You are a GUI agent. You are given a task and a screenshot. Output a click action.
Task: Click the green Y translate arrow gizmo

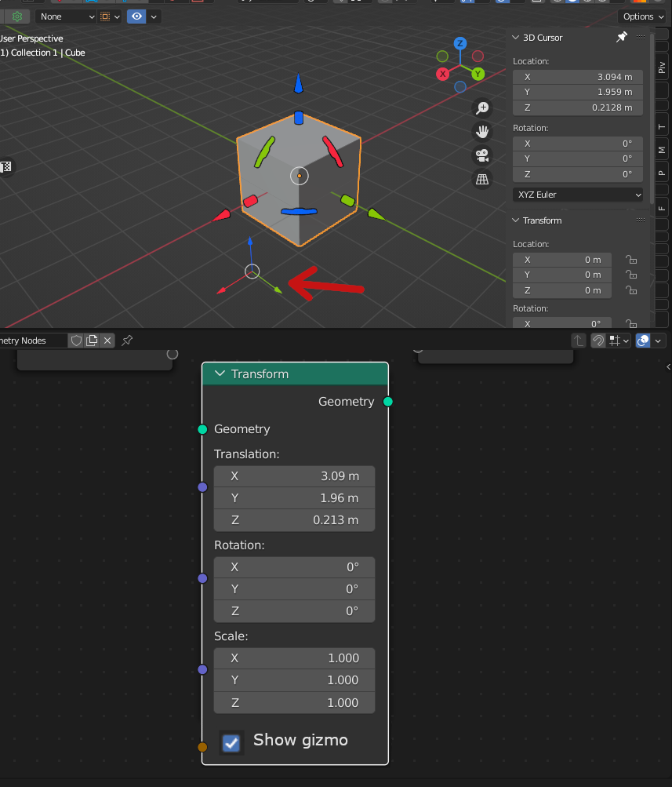point(376,215)
